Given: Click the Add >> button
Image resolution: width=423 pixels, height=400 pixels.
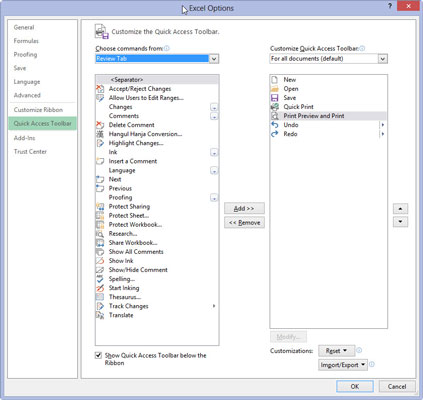Looking at the screenshot, I should (244, 208).
